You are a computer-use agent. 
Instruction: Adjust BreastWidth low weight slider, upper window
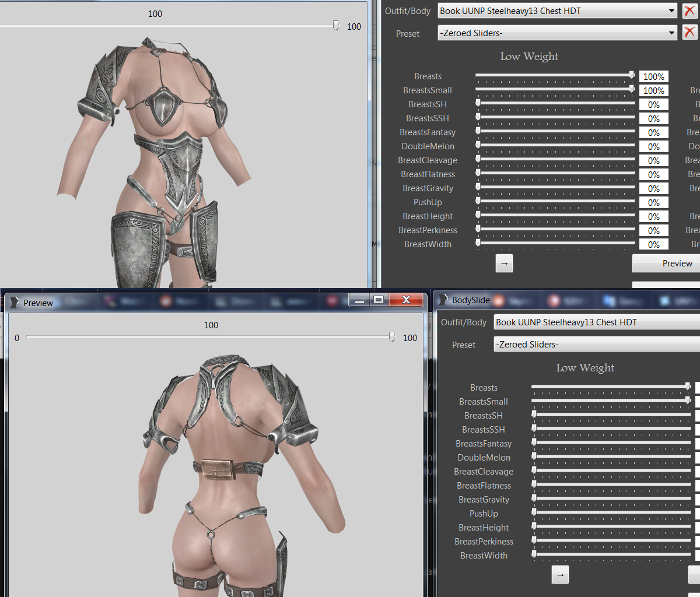click(x=555, y=244)
